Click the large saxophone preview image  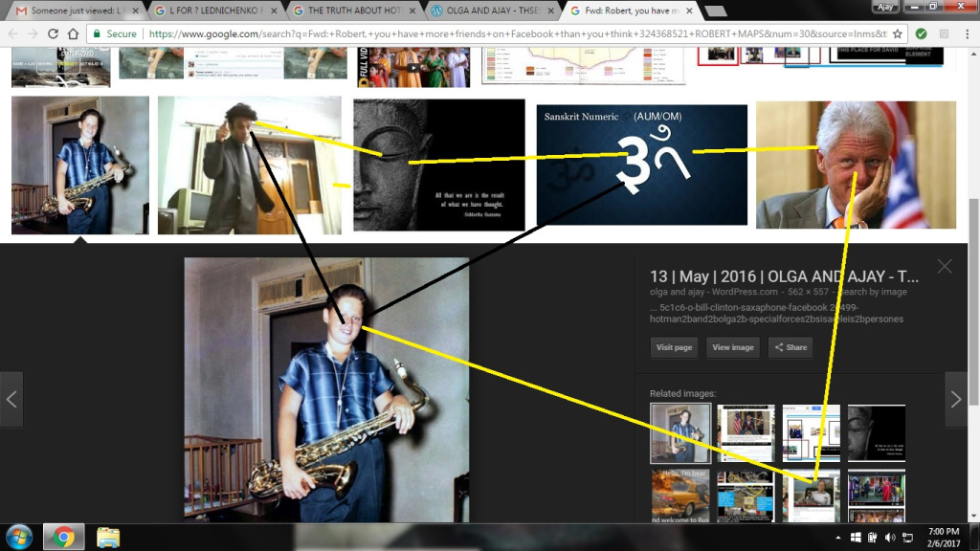click(x=326, y=390)
